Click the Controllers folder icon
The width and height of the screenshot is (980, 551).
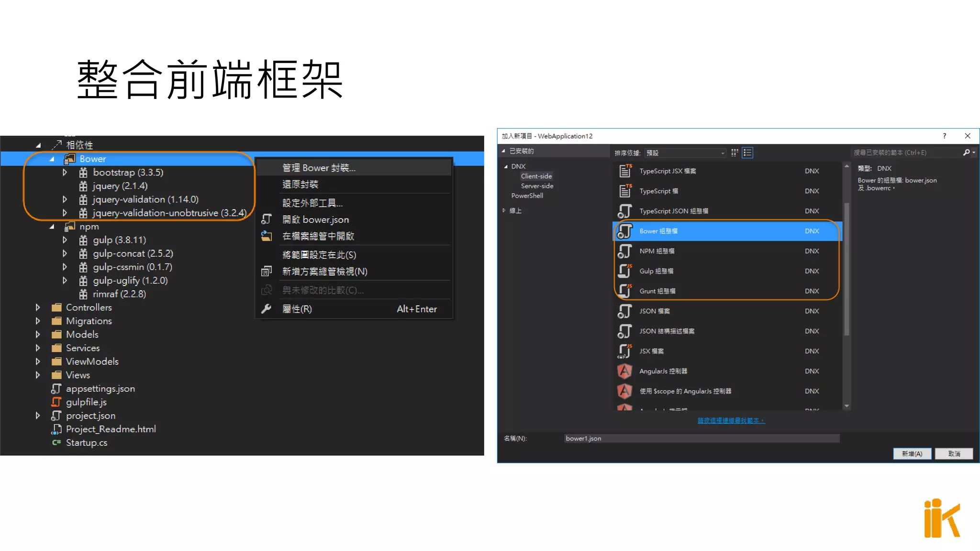click(56, 308)
